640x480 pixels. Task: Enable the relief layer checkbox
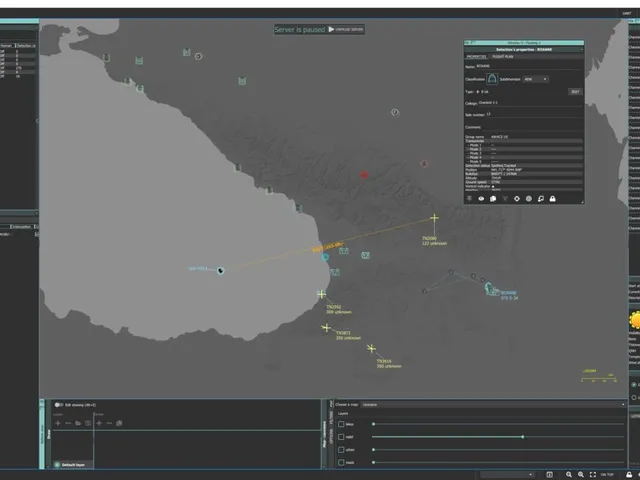(341, 437)
